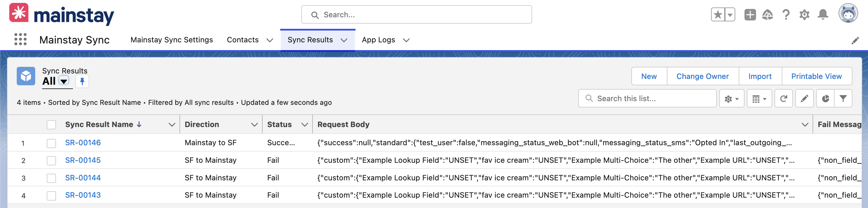Open the App Launcher grid icon

pos(20,39)
